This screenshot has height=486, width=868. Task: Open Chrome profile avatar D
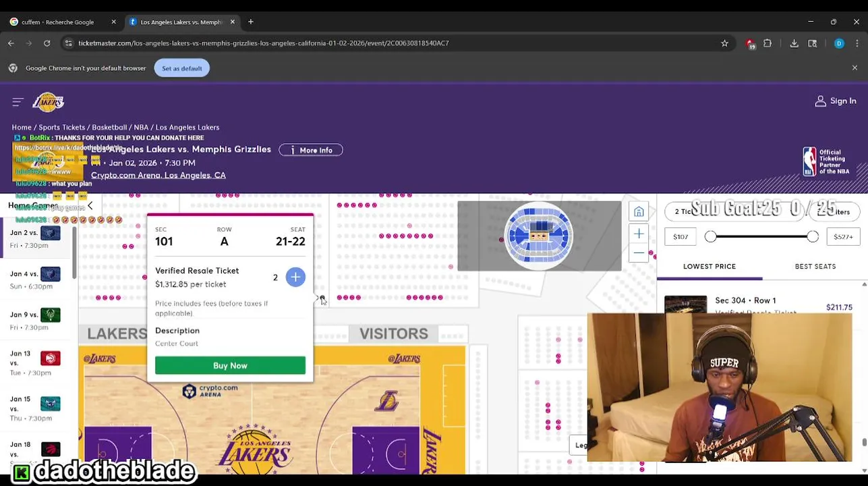[x=839, y=43]
